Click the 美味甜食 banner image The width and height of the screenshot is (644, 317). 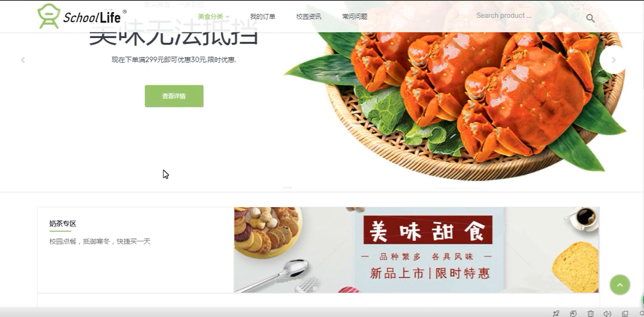point(416,250)
